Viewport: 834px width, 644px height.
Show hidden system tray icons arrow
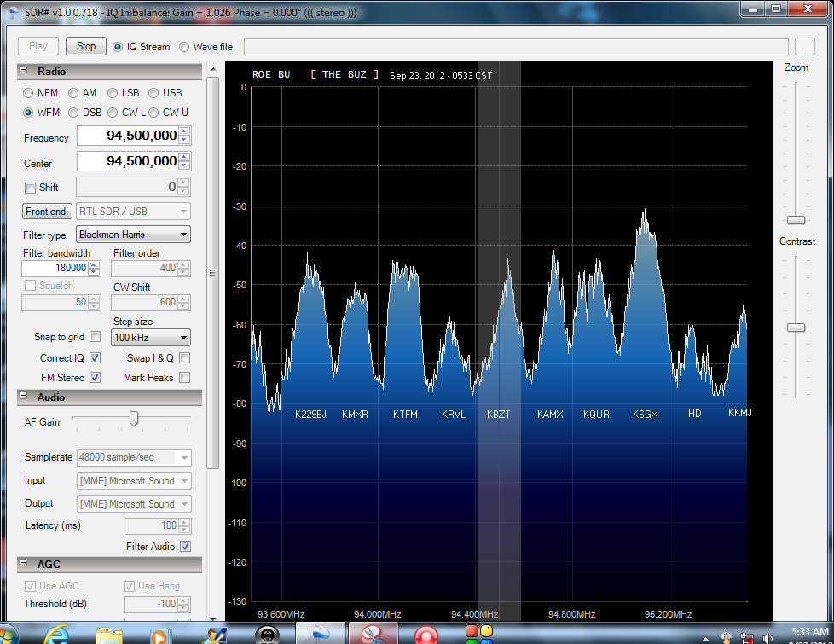pyautogui.click(x=705, y=639)
